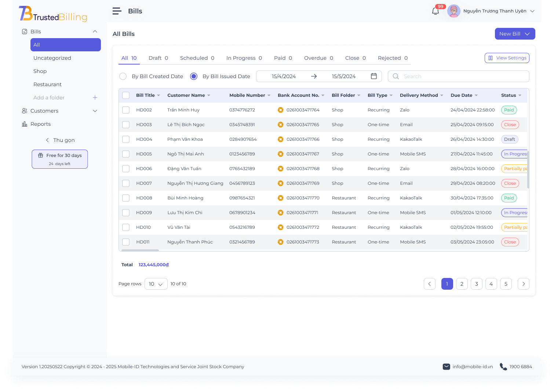Select all bills header checkbox
554x392 pixels.
[126, 95]
